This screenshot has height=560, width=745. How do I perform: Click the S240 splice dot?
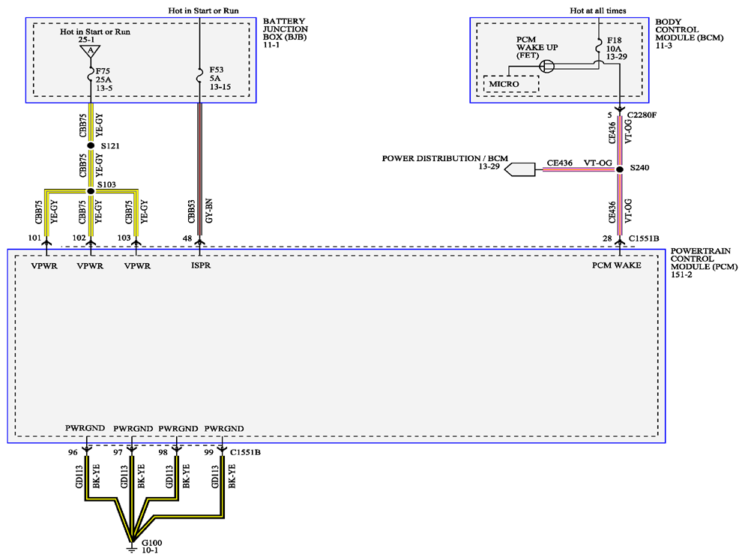tap(620, 169)
